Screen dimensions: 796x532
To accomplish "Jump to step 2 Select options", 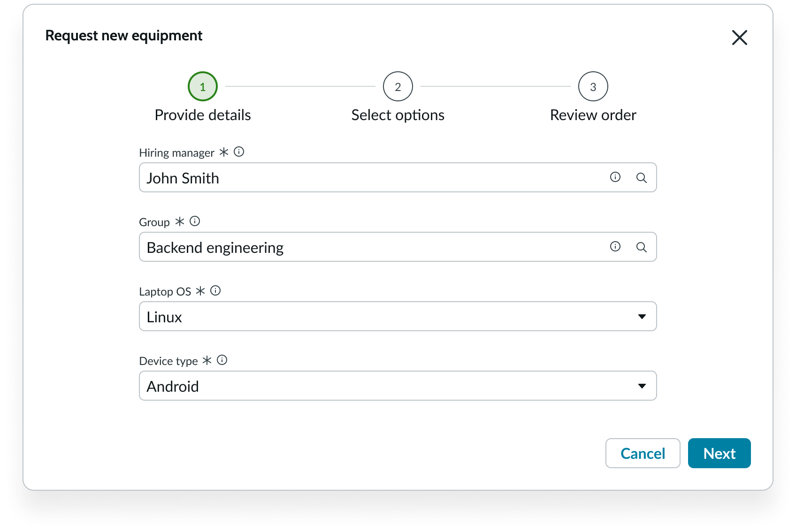I will tap(398, 86).
